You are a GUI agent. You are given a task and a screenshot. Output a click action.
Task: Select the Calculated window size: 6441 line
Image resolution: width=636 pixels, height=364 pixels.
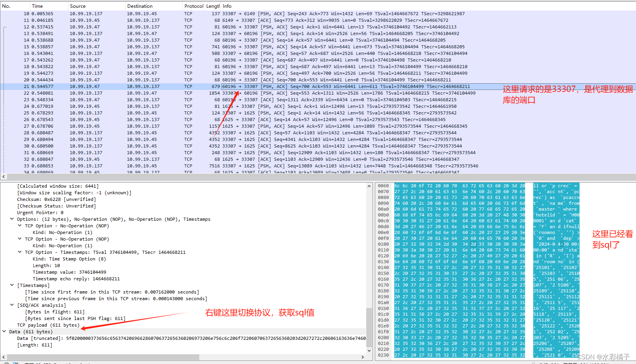58,186
